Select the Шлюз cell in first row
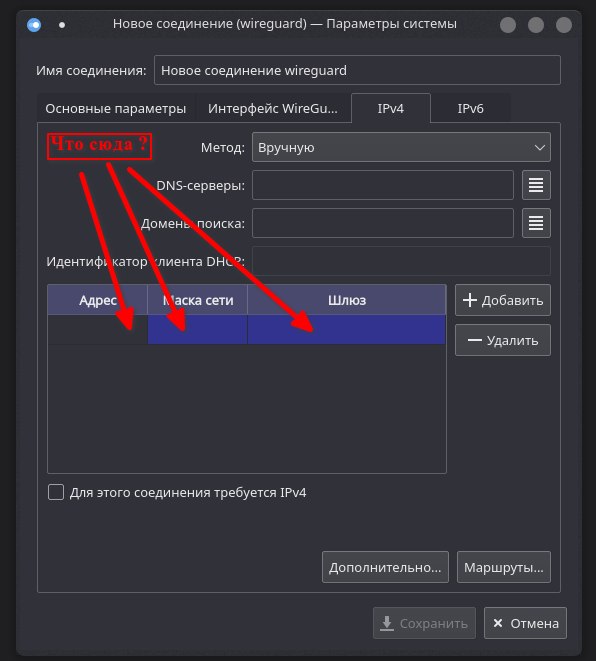596x661 pixels. (346, 330)
